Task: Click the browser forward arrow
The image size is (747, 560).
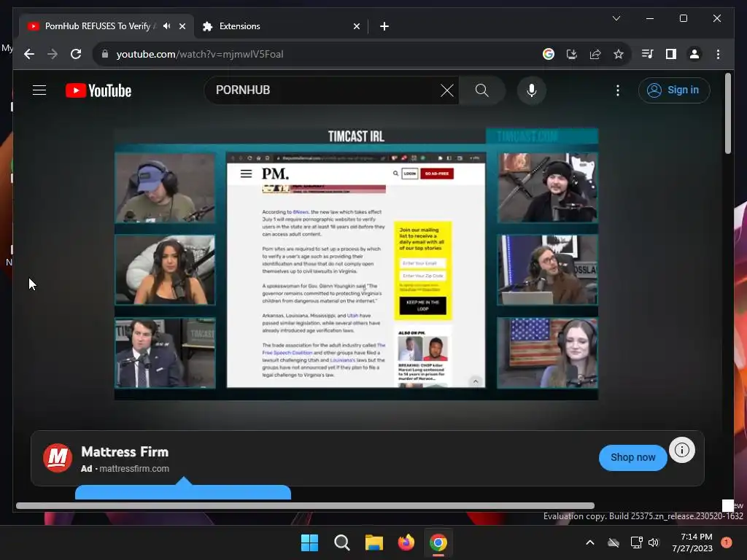Action: [x=53, y=54]
